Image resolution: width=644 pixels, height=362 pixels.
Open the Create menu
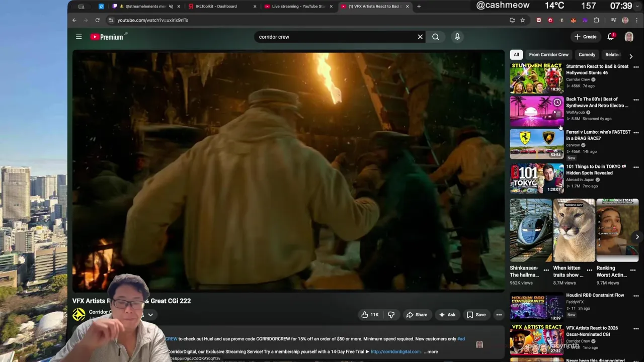click(586, 37)
